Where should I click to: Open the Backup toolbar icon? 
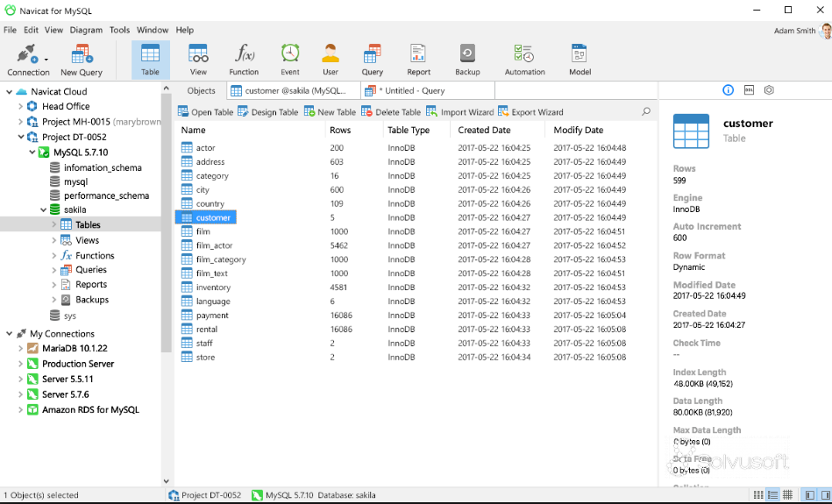coord(467,60)
